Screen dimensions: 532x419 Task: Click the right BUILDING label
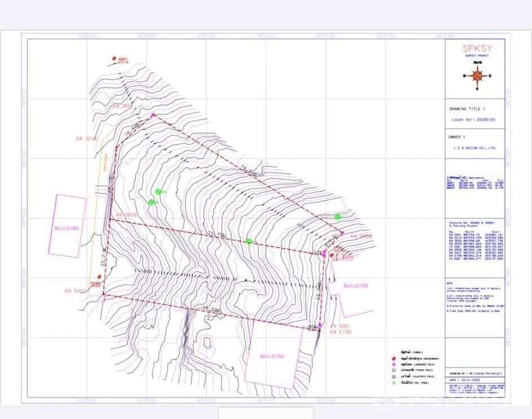pos(355,285)
